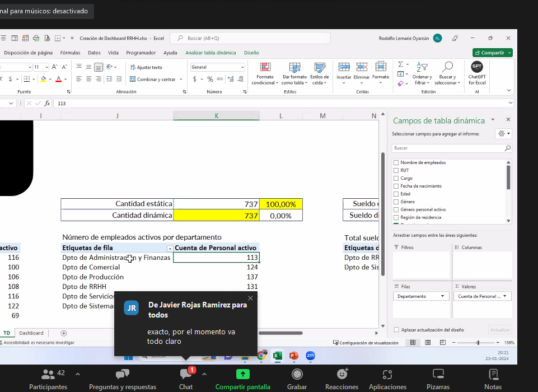Viewport: 538px width, 392px height.
Task: Click the borders icon in Fuente group
Action: tap(26, 79)
